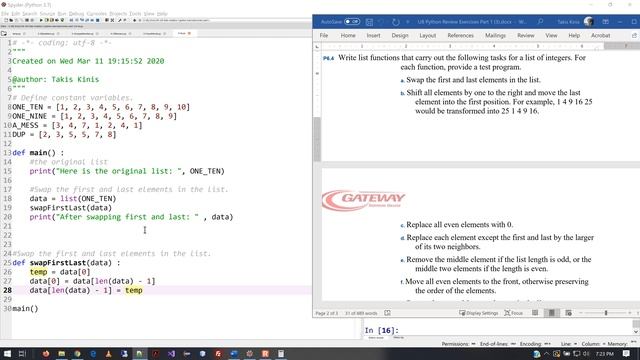Image resolution: width=640 pixels, height=360 pixels.
Task: Click the Run file play icon in Spyder toolbar
Action: [x=41, y=20]
